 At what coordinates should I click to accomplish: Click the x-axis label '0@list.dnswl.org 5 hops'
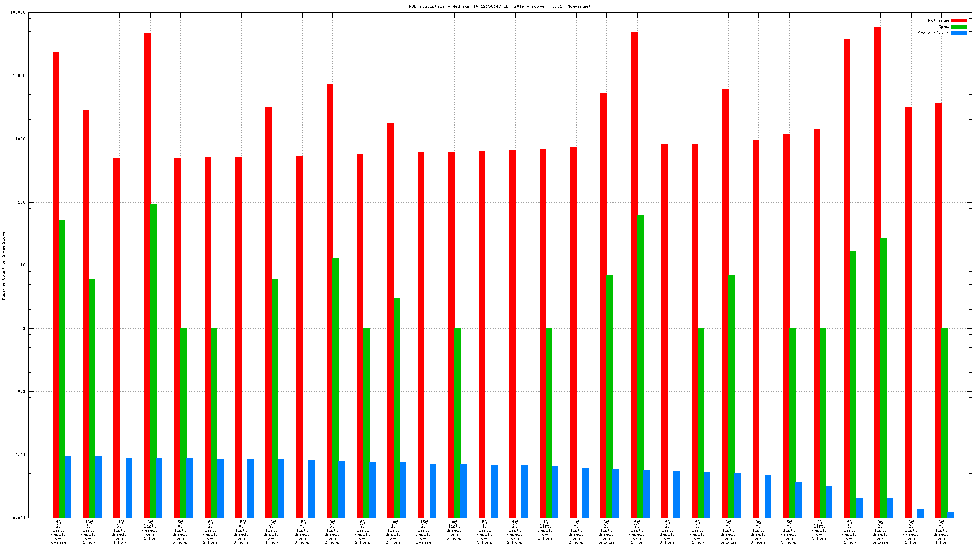pos(454,530)
